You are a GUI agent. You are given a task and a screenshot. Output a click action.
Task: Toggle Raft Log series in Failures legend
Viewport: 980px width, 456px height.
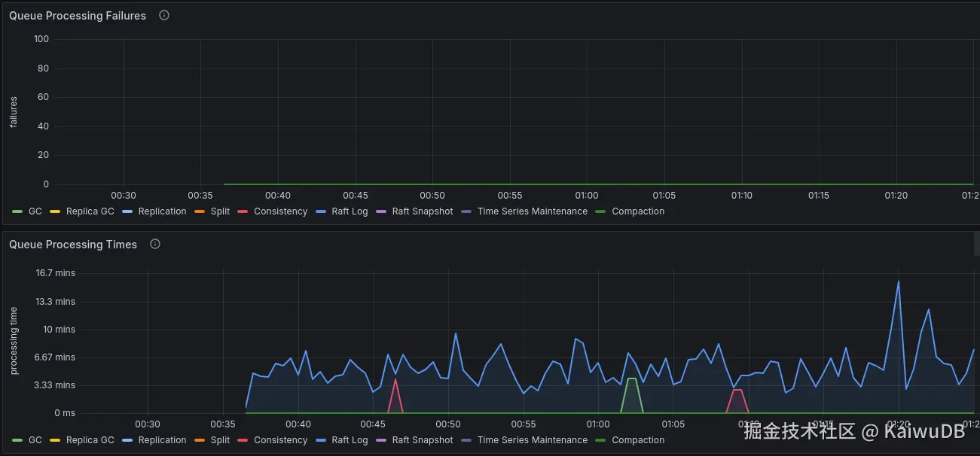(342, 211)
